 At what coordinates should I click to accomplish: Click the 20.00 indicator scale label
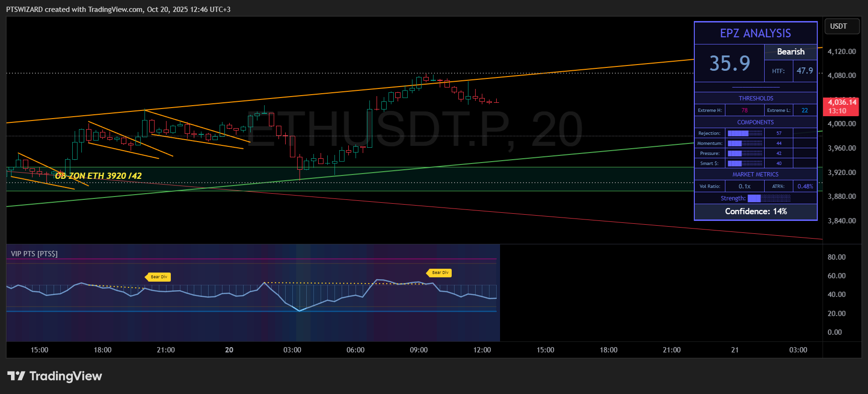tap(836, 314)
